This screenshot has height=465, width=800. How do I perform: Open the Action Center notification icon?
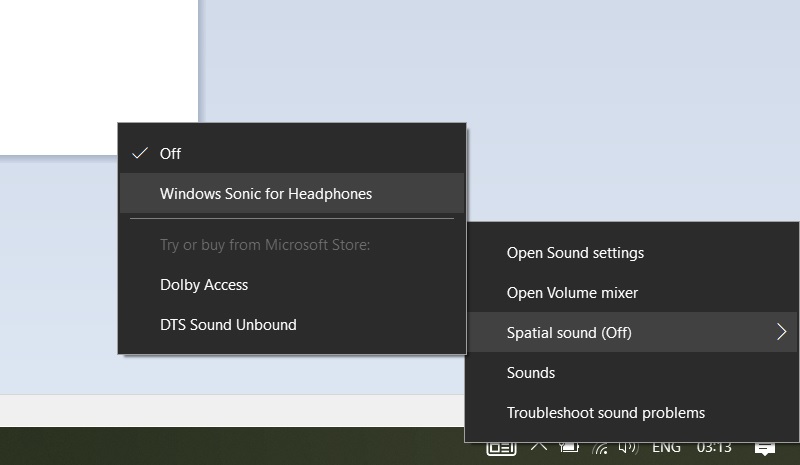765,448
